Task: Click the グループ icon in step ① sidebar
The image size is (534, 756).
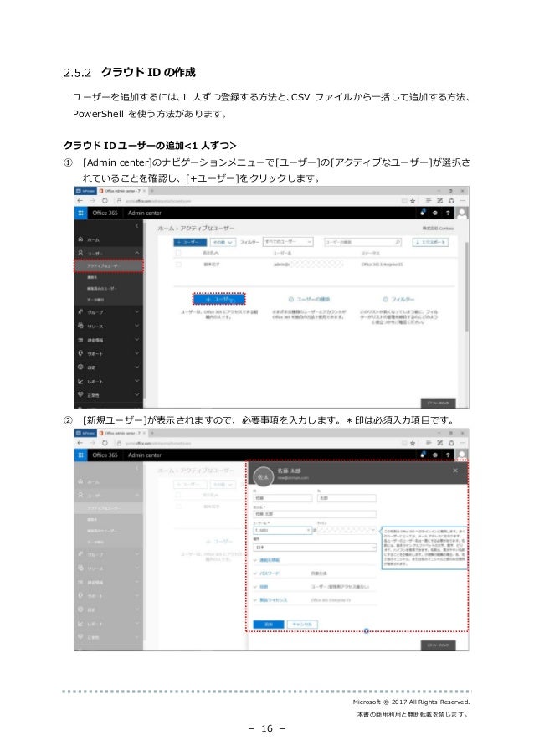Action: coord(80,311)
